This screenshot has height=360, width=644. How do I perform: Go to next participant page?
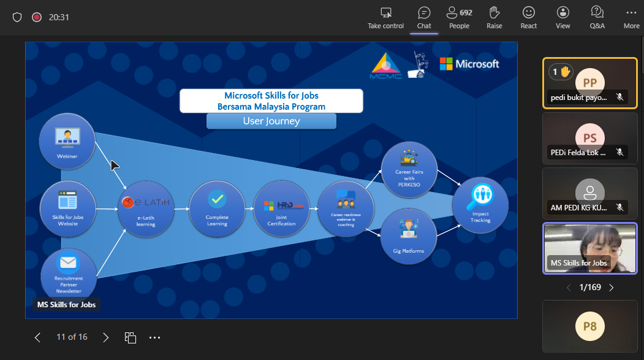point(611,287)
